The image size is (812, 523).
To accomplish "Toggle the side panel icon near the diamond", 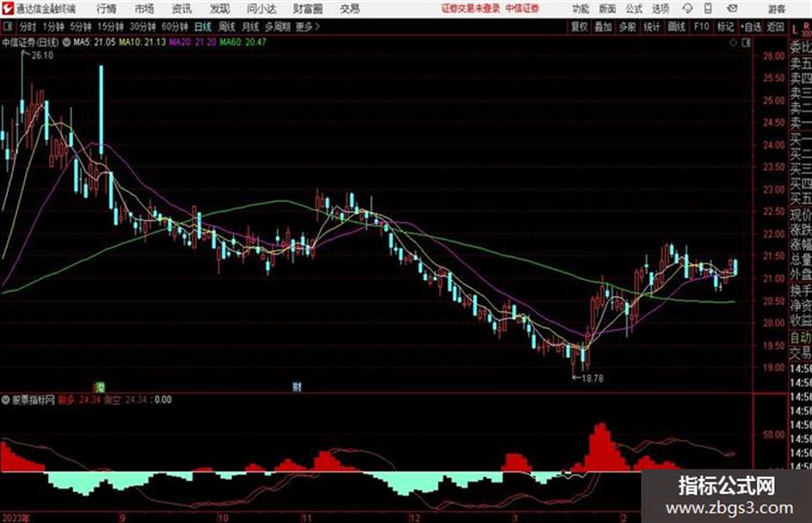I will 746,43.
